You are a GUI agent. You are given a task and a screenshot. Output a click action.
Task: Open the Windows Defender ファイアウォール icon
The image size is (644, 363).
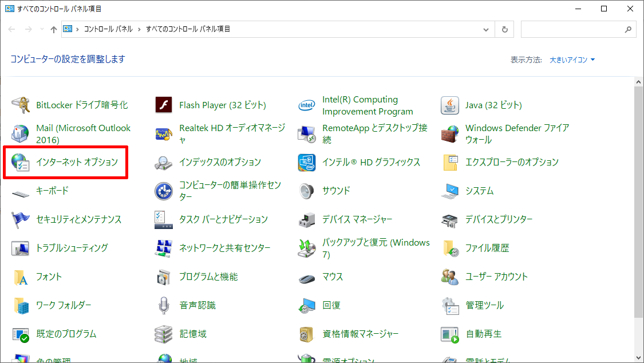pyautogui.click(x=450, y=134)
